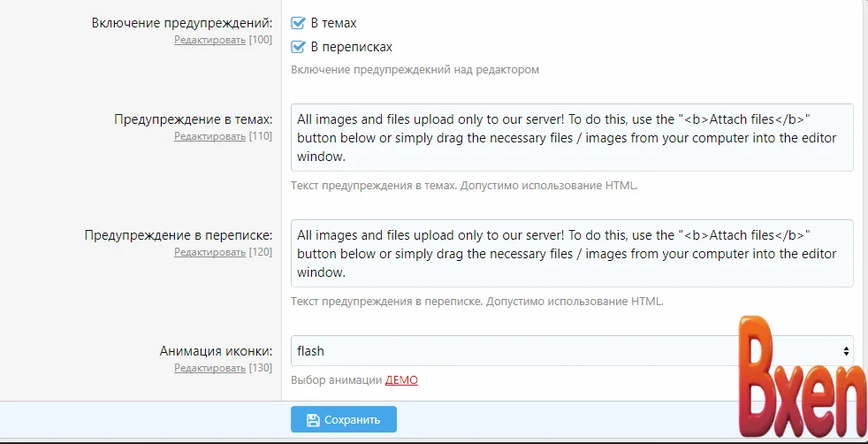Focus the "Предупреждение в переписке" text area
868x444 pixels.
[x=571, y=254]
